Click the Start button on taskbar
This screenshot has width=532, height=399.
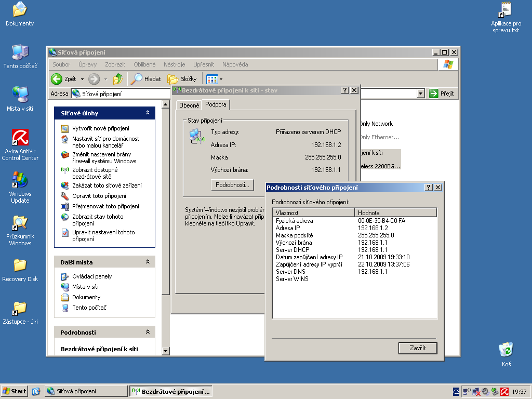15,391
